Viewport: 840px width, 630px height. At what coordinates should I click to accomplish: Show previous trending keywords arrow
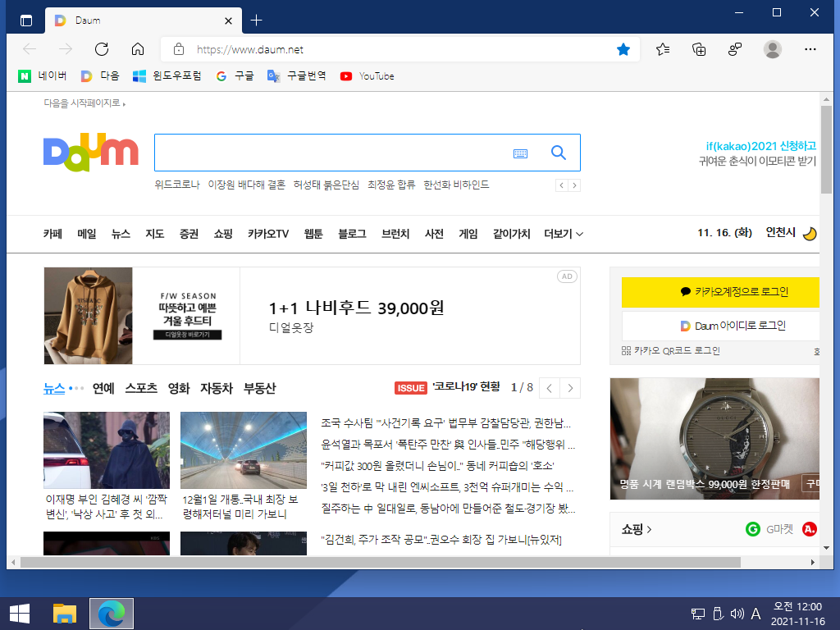point(561,185)
